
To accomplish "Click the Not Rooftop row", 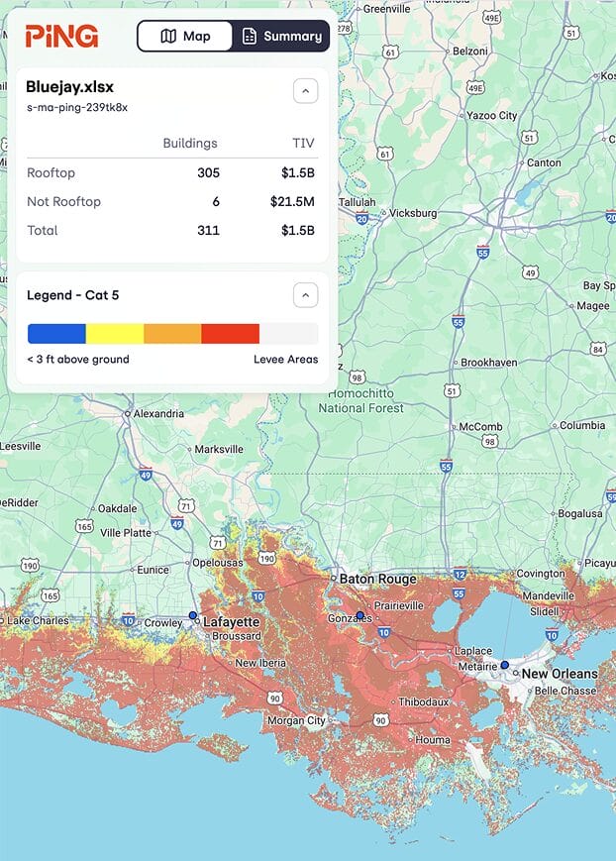I will click(x=172, y=201).
